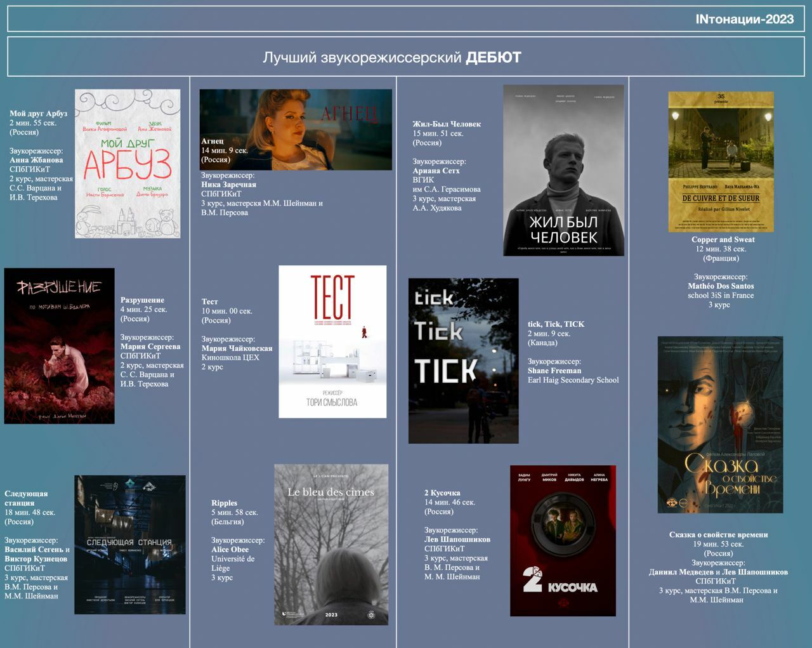Viewport: 812px width, 648px height.
Task: Open the 'Le bleu des cimes' poster
Action: click(331, 545)
